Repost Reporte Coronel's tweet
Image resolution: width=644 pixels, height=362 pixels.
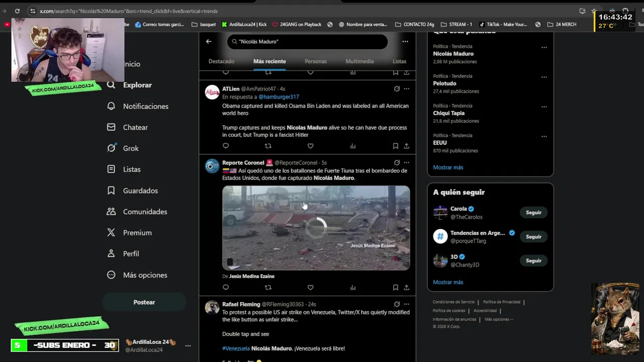coord(268,288)
